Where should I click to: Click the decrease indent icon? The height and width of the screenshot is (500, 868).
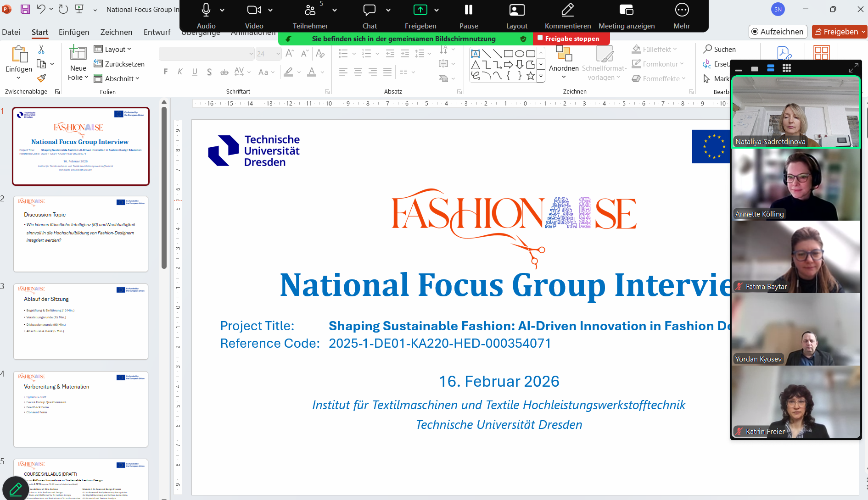pos(390,54)
